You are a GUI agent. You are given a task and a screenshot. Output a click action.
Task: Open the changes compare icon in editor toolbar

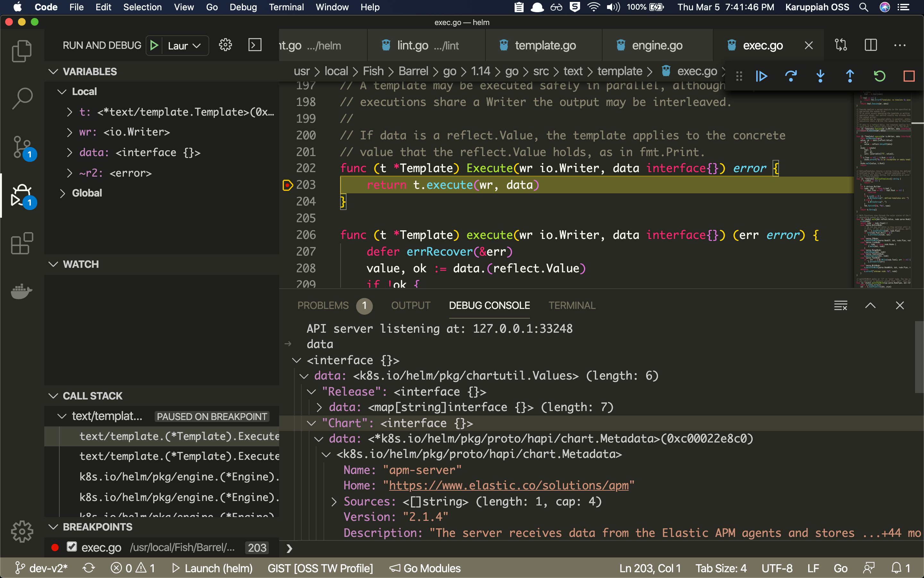pos(841,45)
